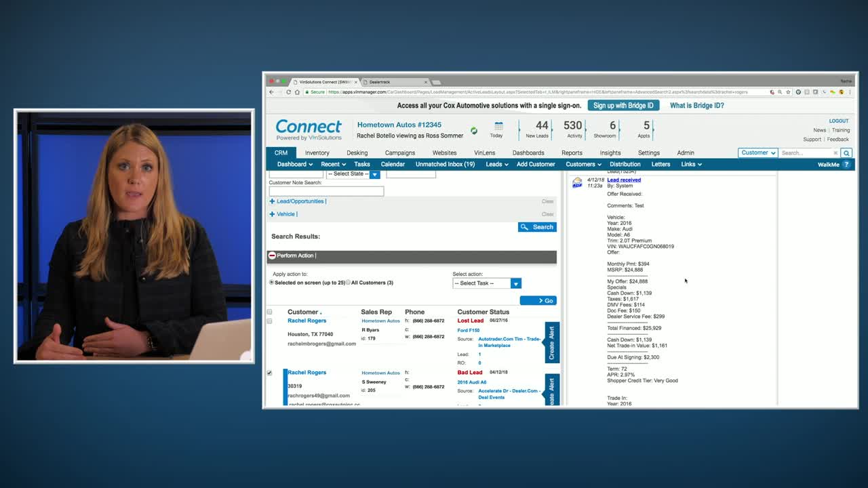Screen dimensions: 868x488
Task: Open the Inventory tab
Action: tap(317, 153)
